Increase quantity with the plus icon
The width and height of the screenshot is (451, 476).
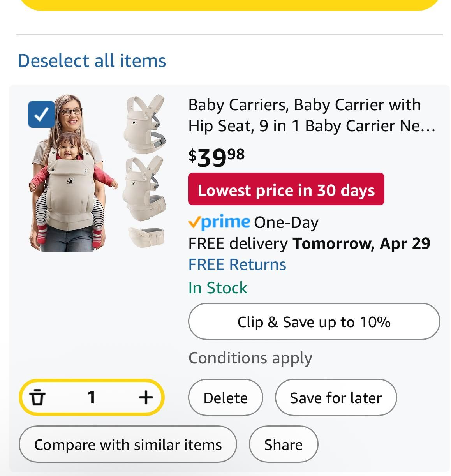pos(146,397)
